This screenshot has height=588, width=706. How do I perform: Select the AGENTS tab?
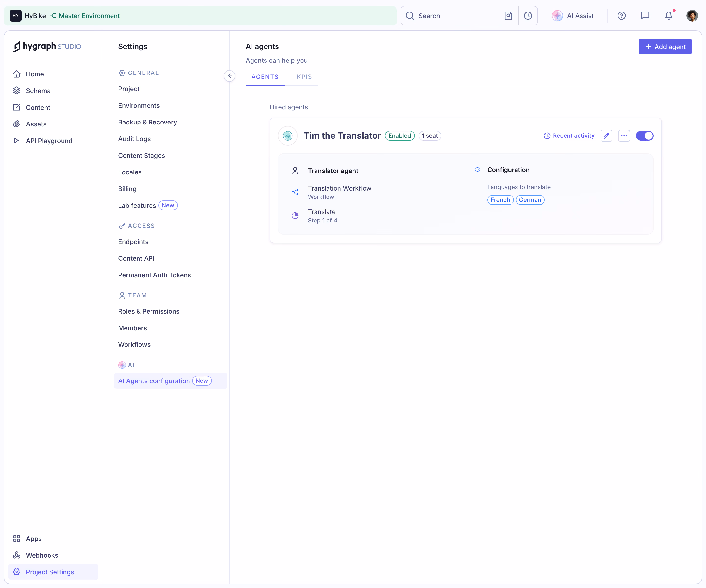[265, 77]
